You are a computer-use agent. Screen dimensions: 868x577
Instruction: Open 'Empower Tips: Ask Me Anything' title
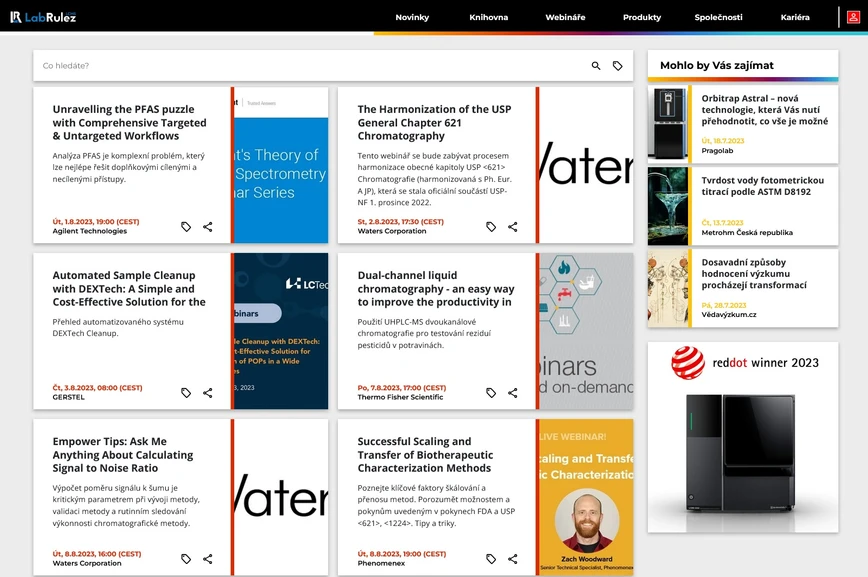[123, 455]
